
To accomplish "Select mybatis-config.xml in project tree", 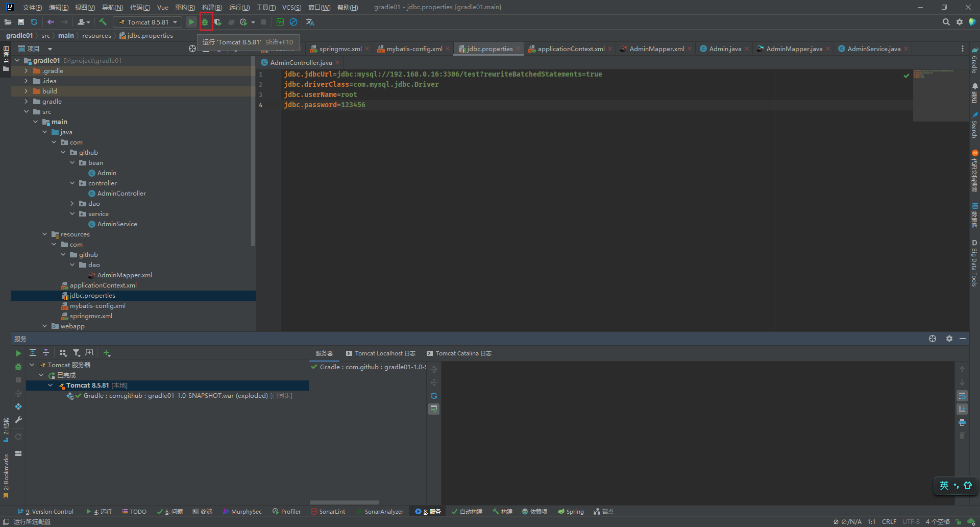I will (97, 306).
